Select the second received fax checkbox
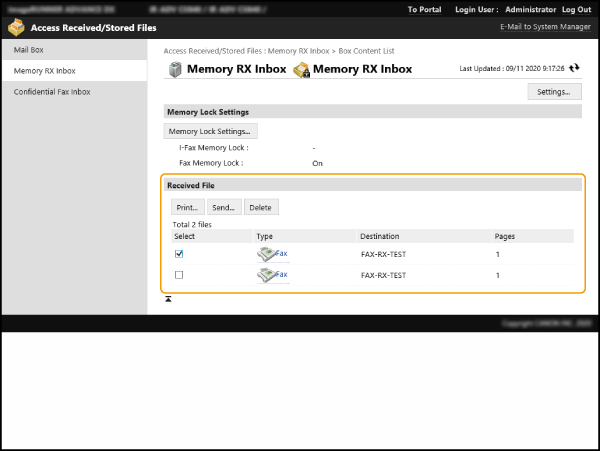Viewport: 600px width, 451px height. (x=179, y=275)
